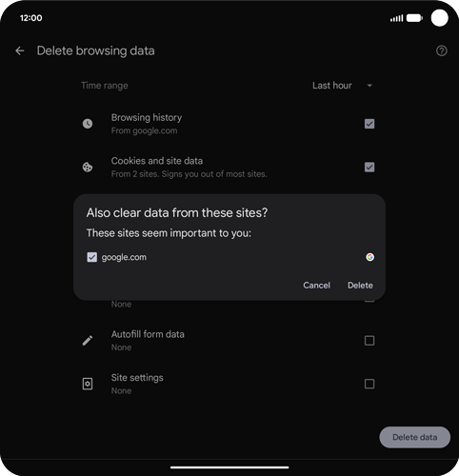Image resolution: width=459 pixels, height=476 pixels.
Task: Click the time range dropdown arrow
Action: [369, 86]
